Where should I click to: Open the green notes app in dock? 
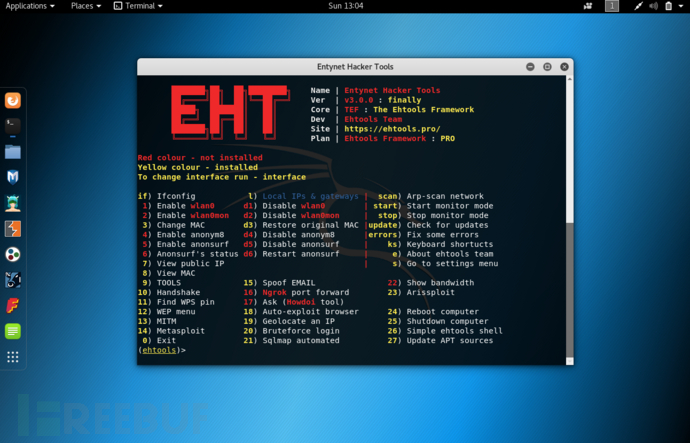13,331
